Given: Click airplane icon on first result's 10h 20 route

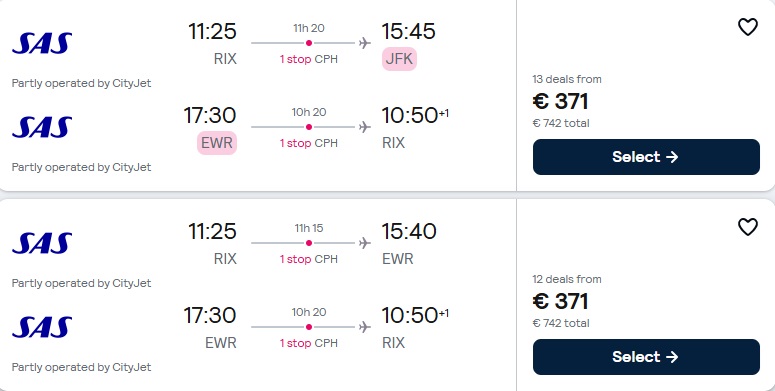Looking at the screenshot, I should pos(365,127).
